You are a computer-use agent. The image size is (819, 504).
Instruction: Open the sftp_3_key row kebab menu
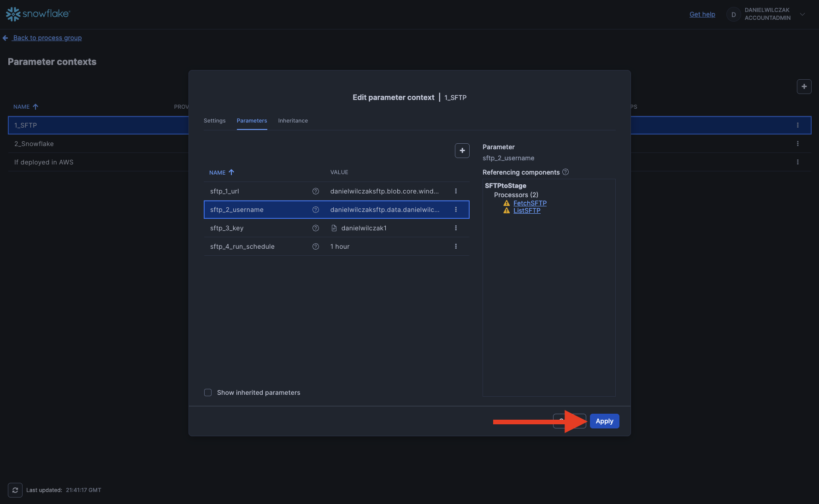(x=456, y=228)
